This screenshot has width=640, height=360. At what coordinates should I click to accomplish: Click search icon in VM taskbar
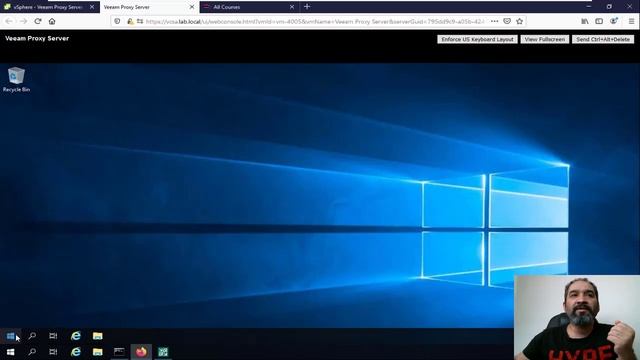pyautogui.click(x=32, y=336)
